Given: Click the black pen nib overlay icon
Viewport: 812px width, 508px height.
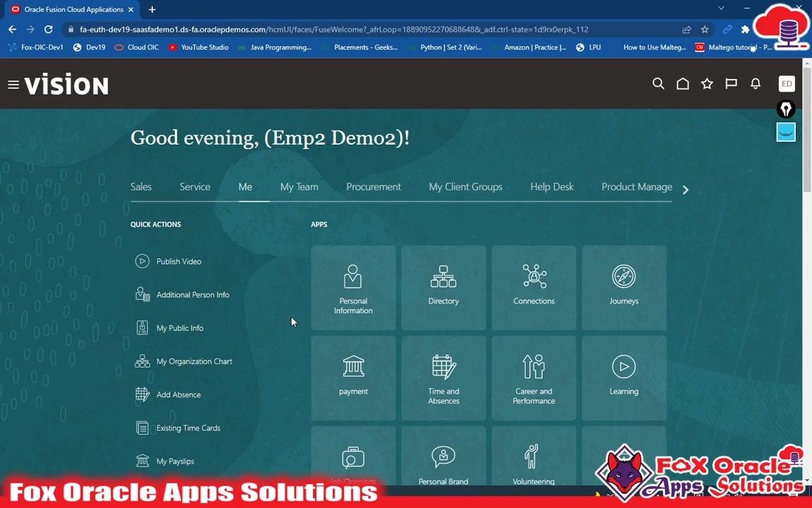Looking at the screenshot, I should tap(786, 109).
